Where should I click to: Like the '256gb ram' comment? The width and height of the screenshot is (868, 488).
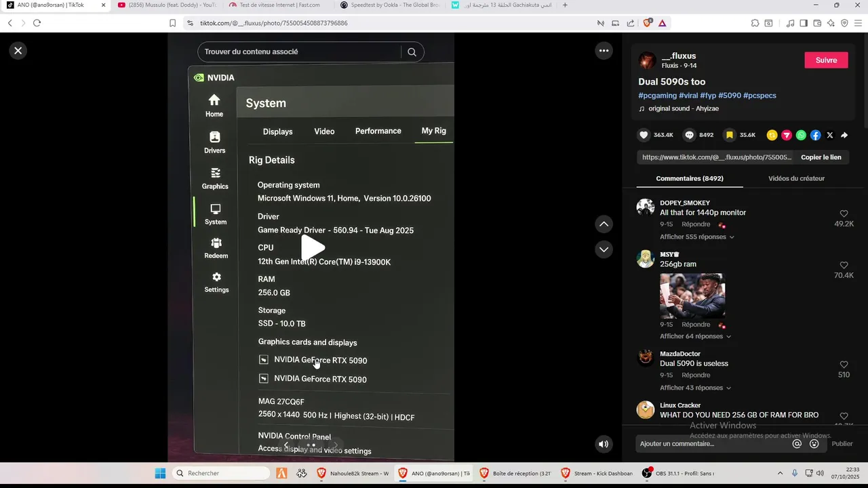point(844,265)
